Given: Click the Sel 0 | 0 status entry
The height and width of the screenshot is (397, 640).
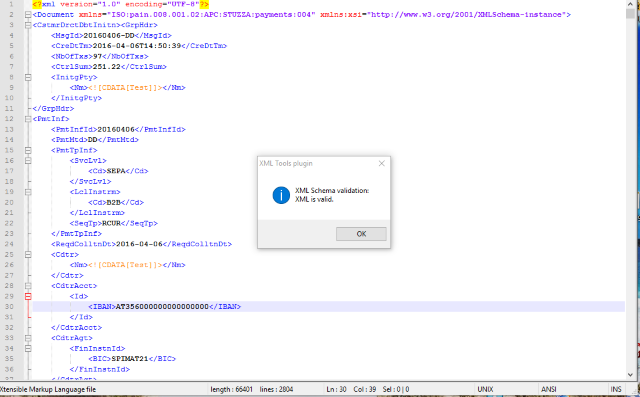Looking at the screenshot, I should pyautogui.click(x=396, y=389).
